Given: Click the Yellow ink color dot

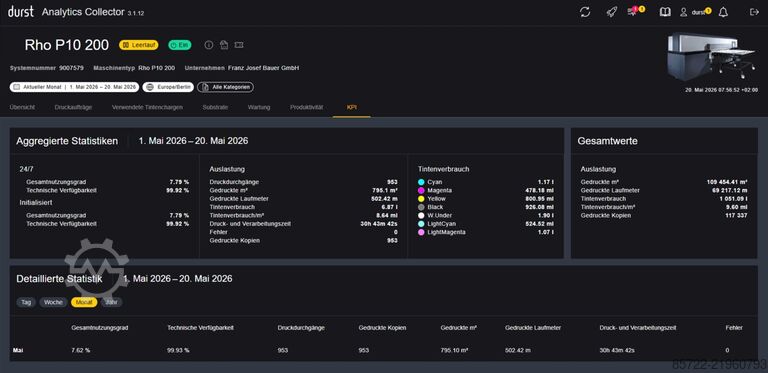Looking at the screenshot, I should click(421, 199).
